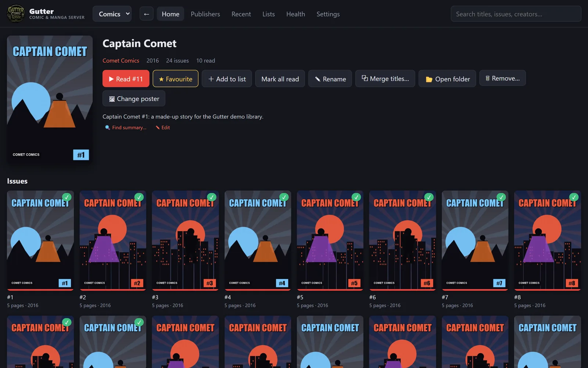
Task: Click Add to list button
Action: pyautogui.click(x=227, y=79)
